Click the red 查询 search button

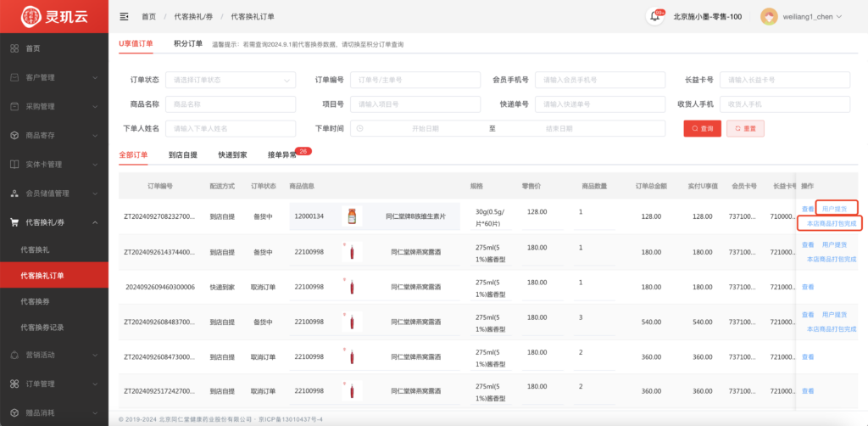703,128
